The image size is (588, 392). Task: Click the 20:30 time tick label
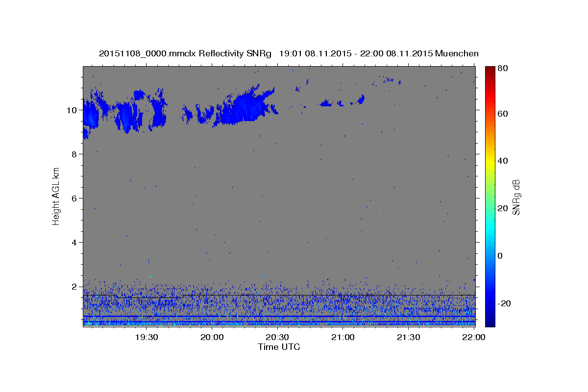pos(277,337)
